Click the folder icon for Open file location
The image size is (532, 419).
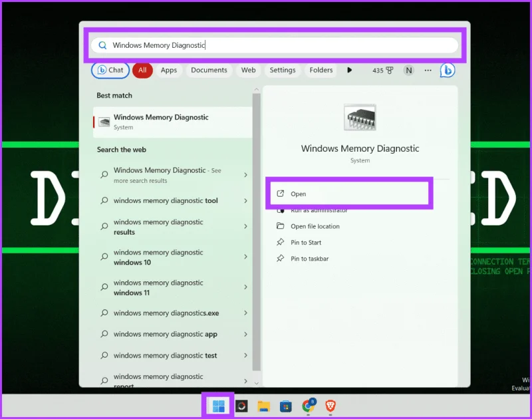(280, 226)
